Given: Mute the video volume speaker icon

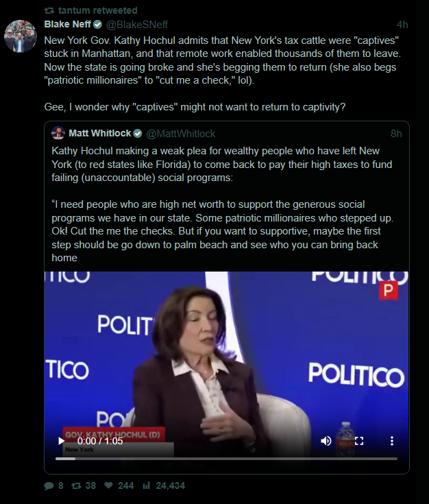Looking at the screenshot, I should click(326, 441).
